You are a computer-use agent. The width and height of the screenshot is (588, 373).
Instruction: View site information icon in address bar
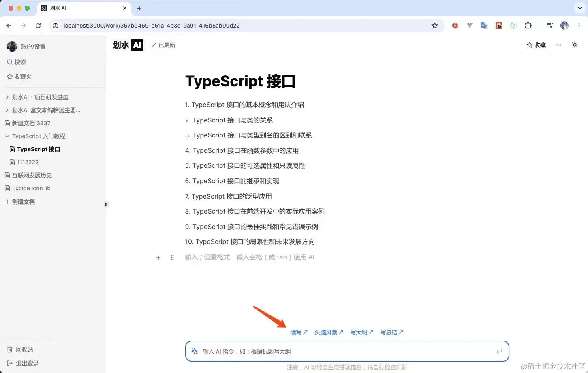(56, 26)
